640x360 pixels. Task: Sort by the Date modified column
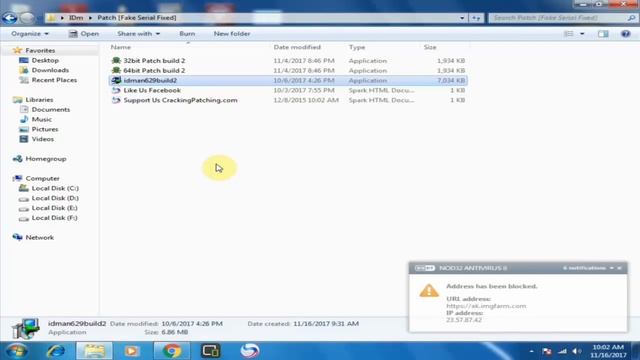(297, 47)
